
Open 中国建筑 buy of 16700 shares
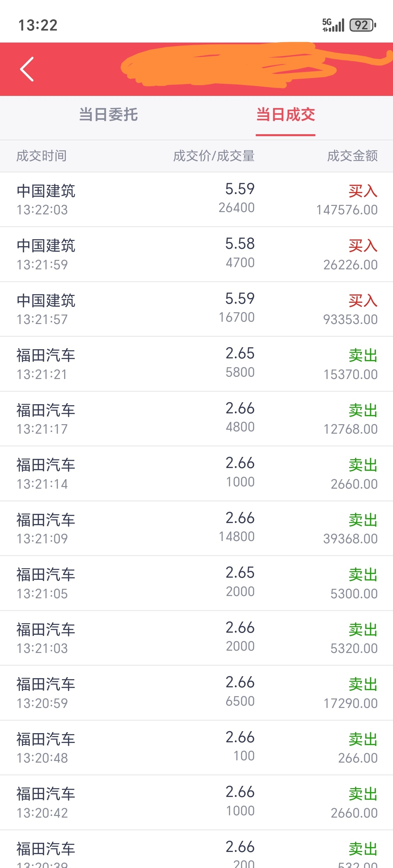196,309
